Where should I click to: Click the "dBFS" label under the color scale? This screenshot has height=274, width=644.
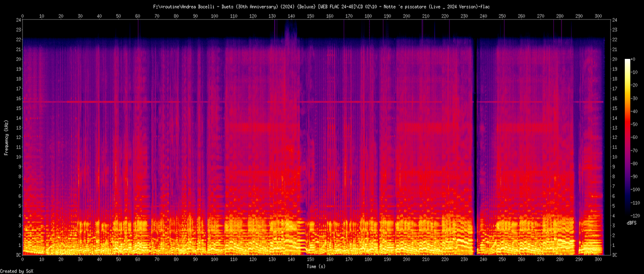[632, 222]
